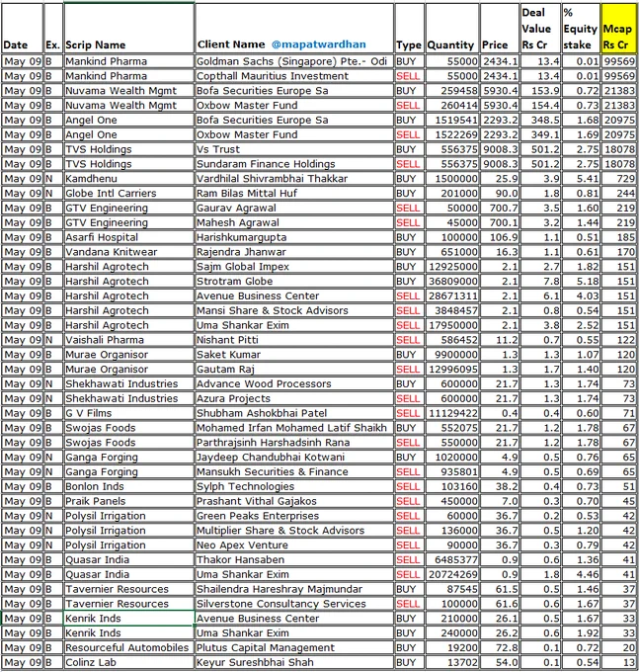Click the Gaurav Agrawal cell
The height and width of the screenshot is (672, 639).
click(294, 208)
